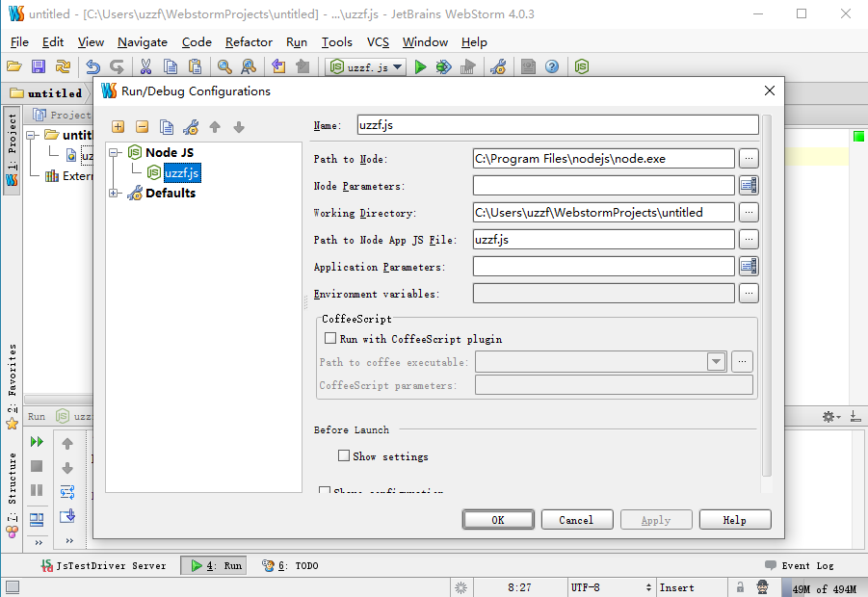Screen dimensions: 868x597
Task: Open the Navigate menu
Action: pyautogui.click(x=143, y=42)
